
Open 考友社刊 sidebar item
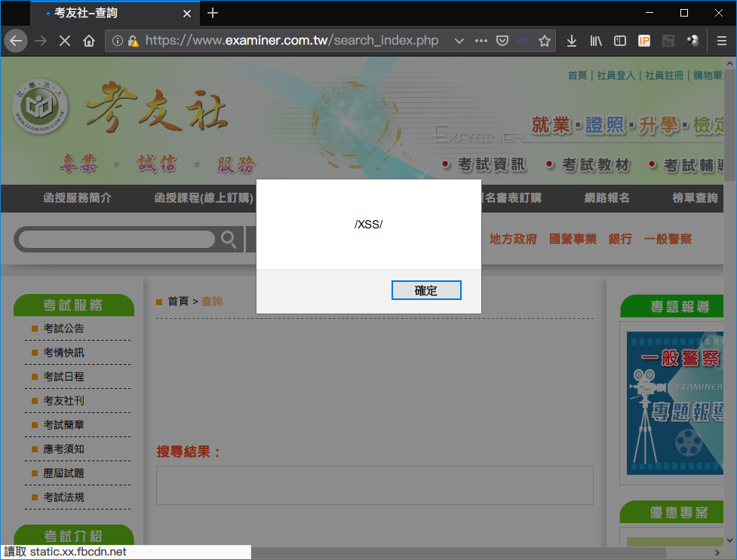click(63, 401)
